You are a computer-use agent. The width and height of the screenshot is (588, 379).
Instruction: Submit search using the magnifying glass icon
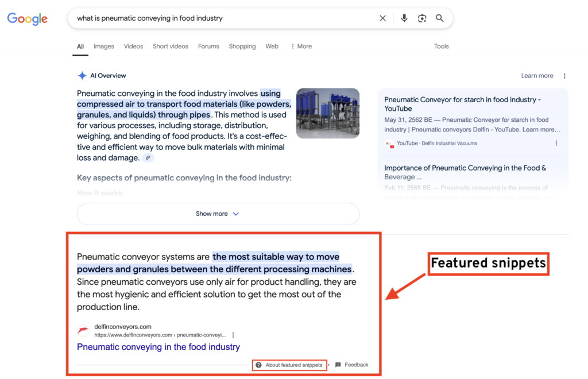click(x=439, y=18)
